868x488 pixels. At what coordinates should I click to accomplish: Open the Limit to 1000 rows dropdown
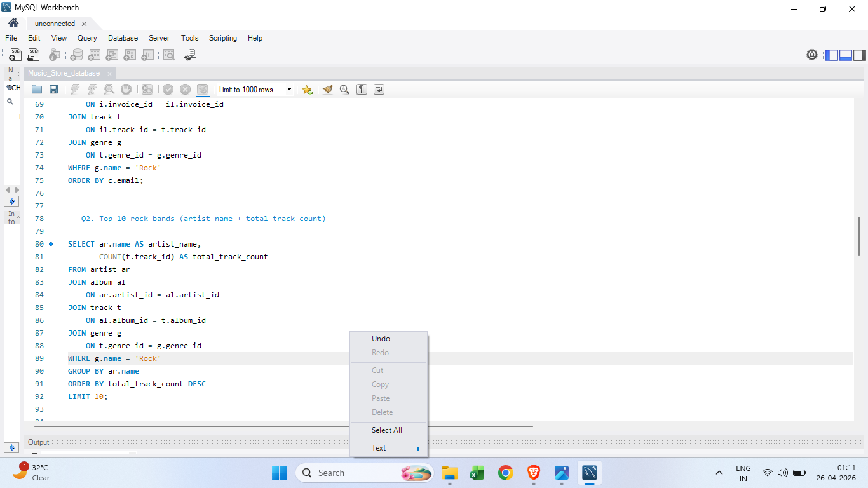click(255, 90)
